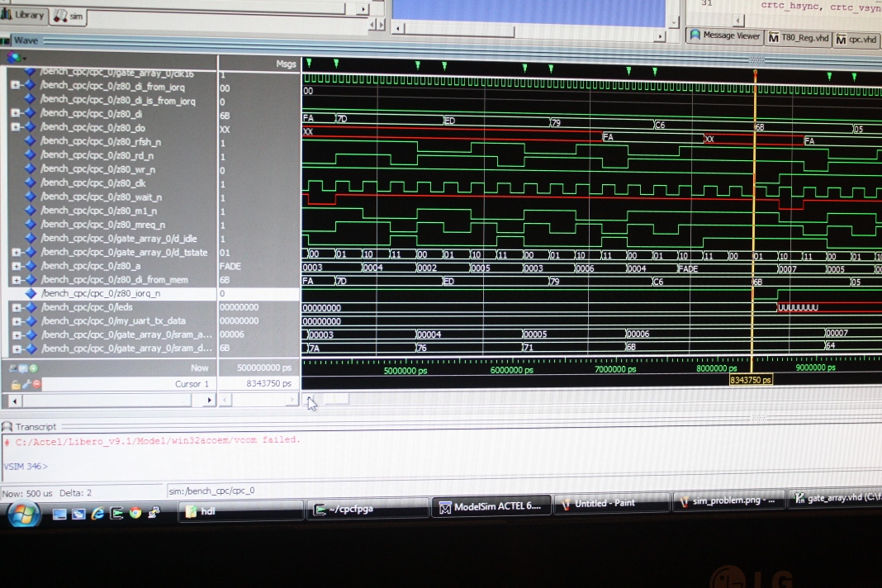Expand the gate_array_0/d_tstate signal
This screenshot has height=588, width=882.
coord(17,252)
